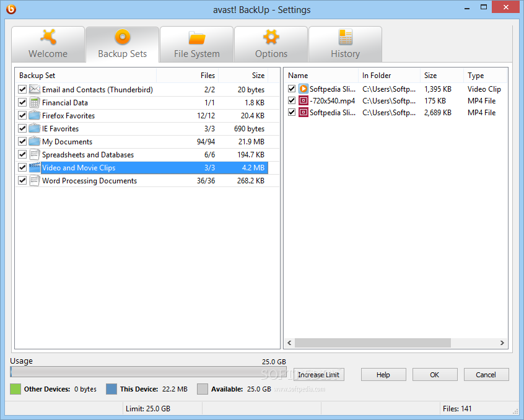This screenshot has height=420, width=524.
Task: Click the red MP4 icon of -720x540.mp4
Action: [x=303, y=100]
